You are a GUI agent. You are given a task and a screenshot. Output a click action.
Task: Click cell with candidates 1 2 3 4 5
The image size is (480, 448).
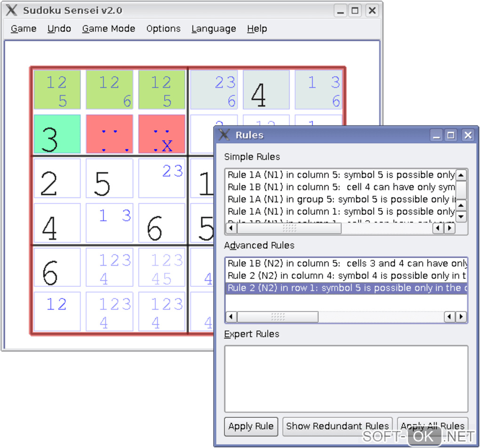tap(161, 267)
